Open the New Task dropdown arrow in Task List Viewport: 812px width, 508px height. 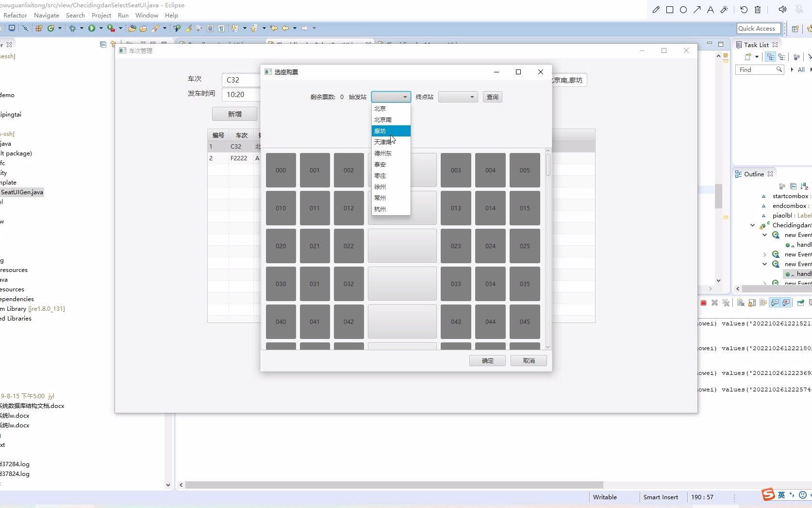757,57
